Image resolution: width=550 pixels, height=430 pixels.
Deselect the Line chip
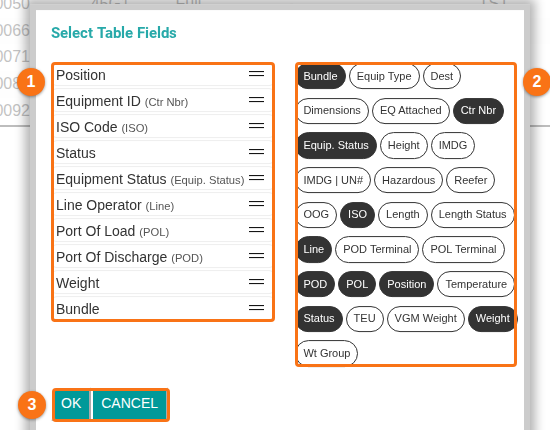(314, 249)
